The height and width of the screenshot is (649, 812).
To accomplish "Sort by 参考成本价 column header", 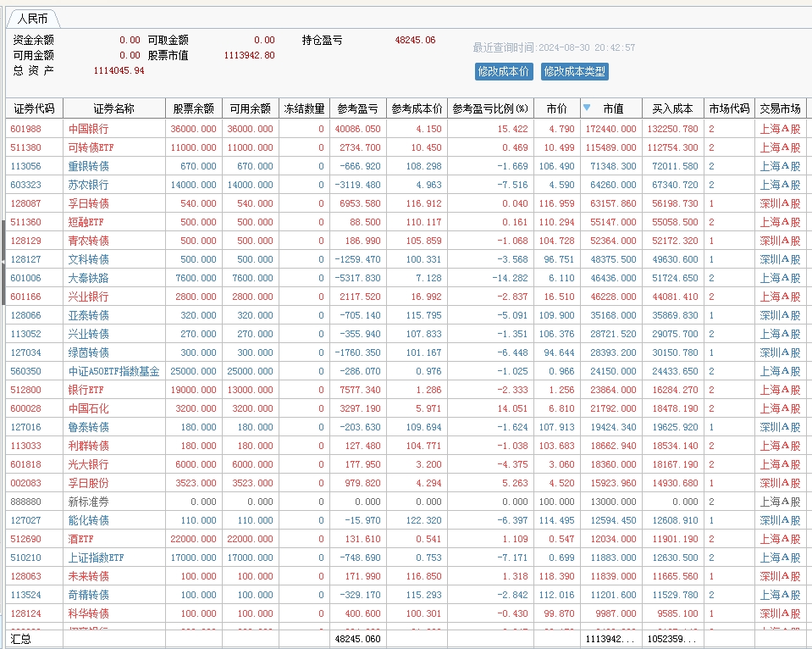I will [x=417, y=108].
